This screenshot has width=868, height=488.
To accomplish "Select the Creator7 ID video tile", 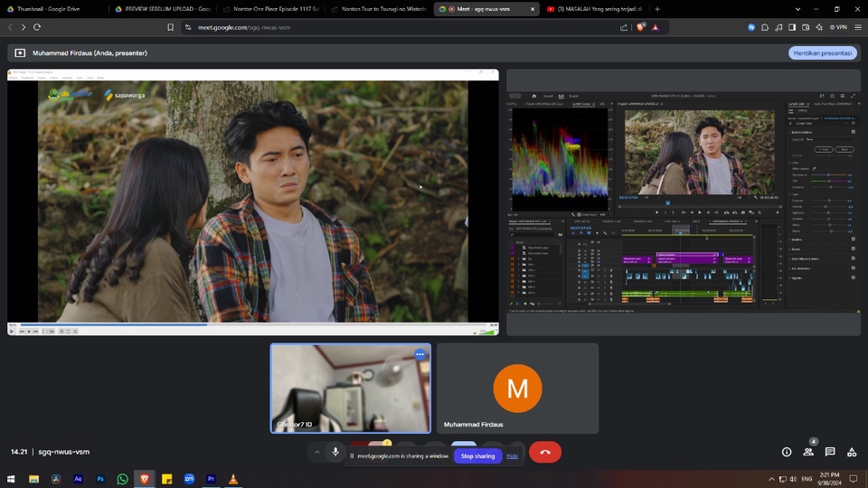I will point(351,389).
